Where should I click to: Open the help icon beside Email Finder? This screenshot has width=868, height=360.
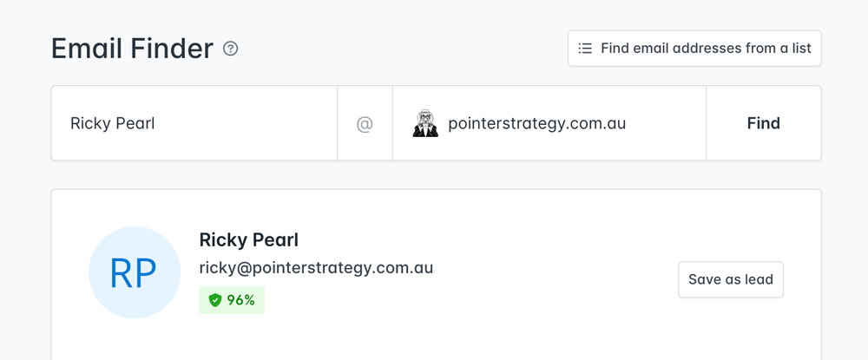(230, 49)
